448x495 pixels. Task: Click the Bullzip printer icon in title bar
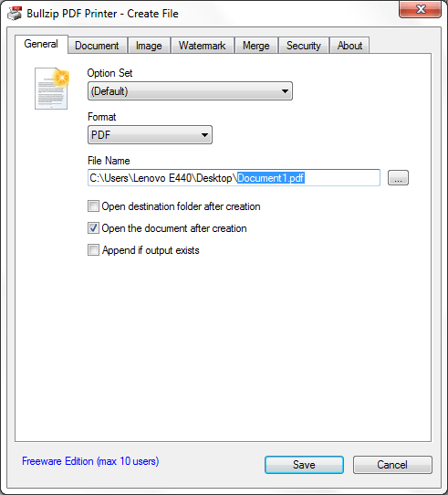point(15,14)
